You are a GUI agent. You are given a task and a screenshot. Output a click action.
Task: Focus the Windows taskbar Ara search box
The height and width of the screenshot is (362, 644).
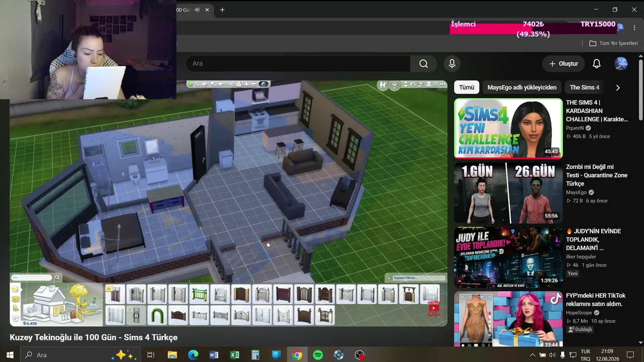[80, 355]
